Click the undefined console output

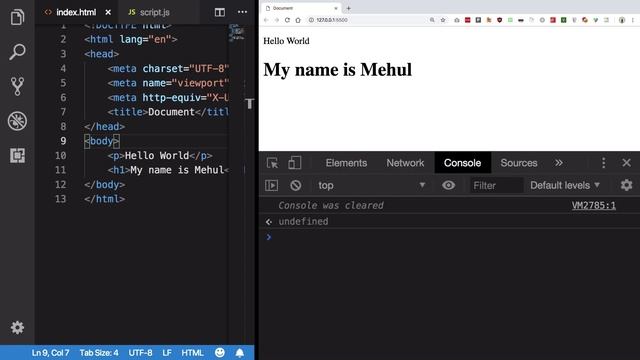[303, 221]
